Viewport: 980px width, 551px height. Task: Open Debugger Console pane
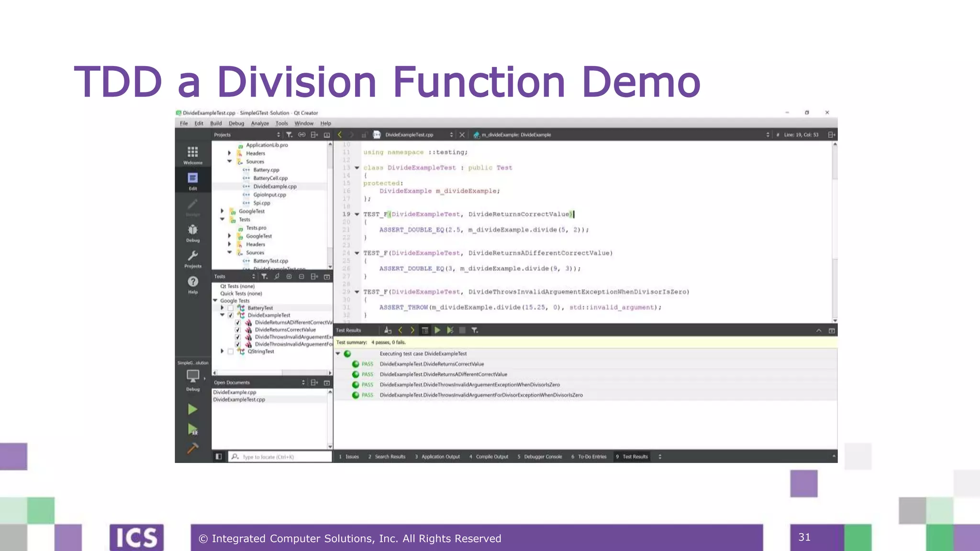coord(540,457)
